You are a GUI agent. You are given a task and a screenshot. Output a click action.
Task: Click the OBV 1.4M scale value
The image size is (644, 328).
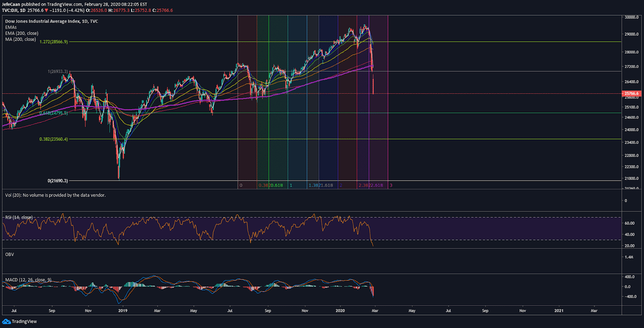pyautogui.click(x=629, y=257)
